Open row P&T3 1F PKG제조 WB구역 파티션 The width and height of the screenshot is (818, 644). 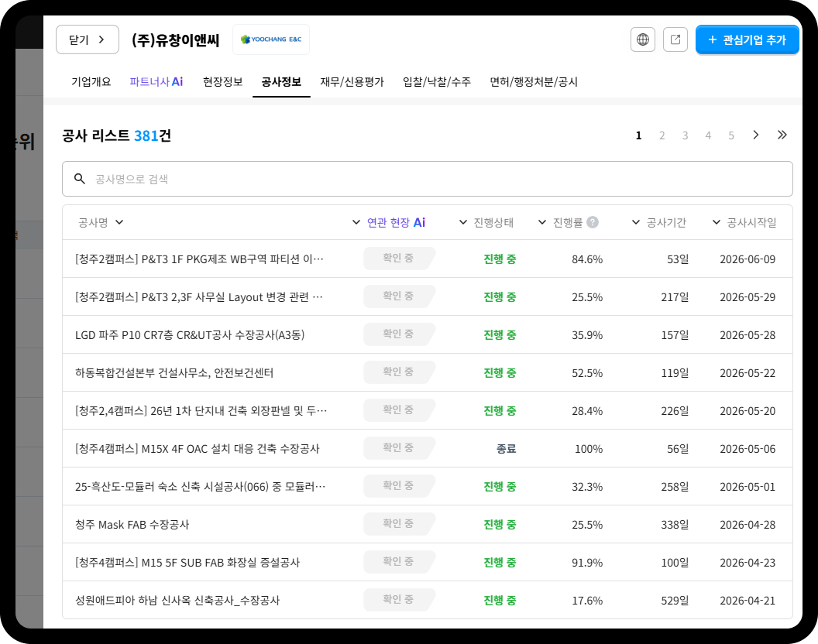pos(428,259)
